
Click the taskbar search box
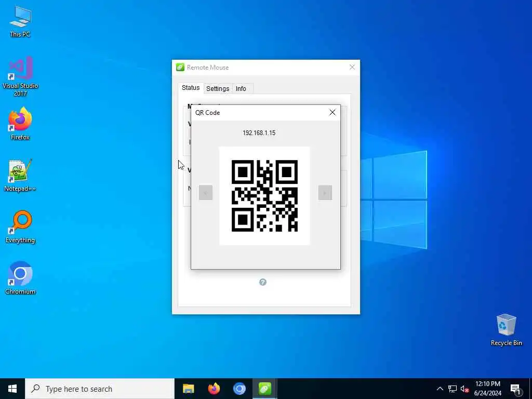[x=100, y=389]
